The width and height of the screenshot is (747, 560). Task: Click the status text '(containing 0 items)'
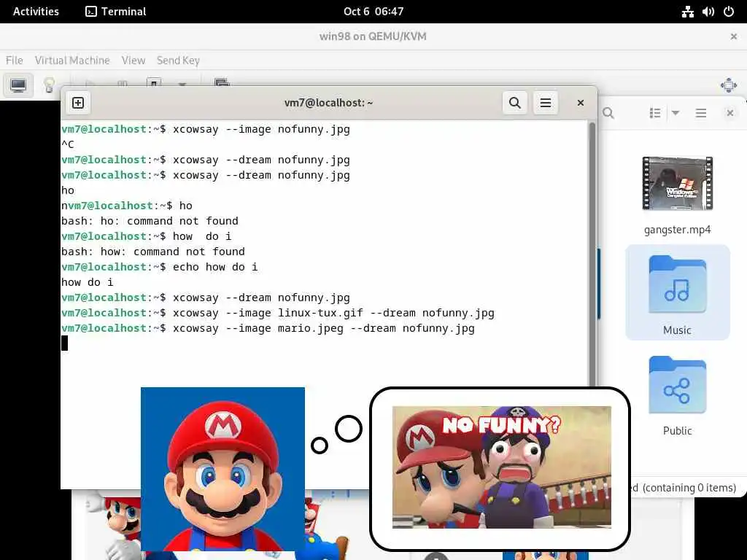coord(689,488)
